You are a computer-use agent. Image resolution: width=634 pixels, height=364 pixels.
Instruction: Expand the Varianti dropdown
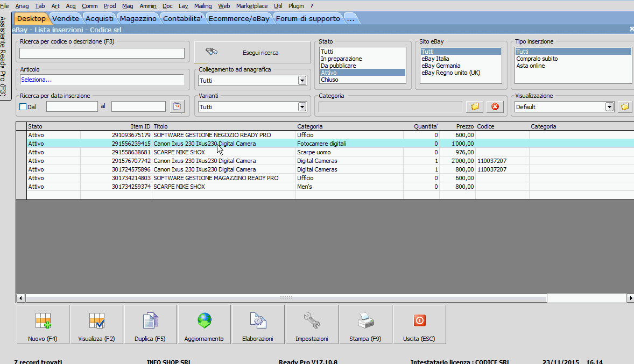pyautogui.click(x=302, y=106)
